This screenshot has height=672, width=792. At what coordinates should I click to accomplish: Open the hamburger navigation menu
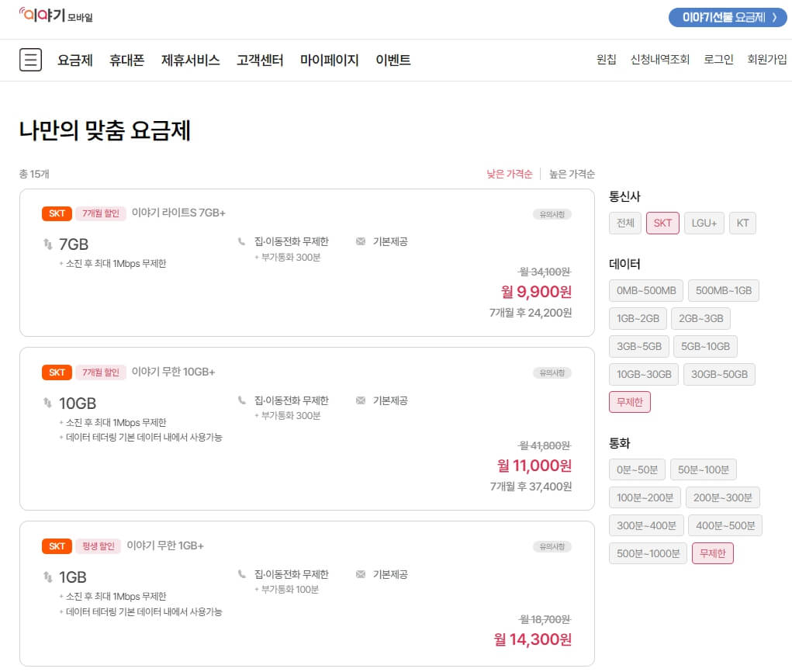(x=30, y=60)
